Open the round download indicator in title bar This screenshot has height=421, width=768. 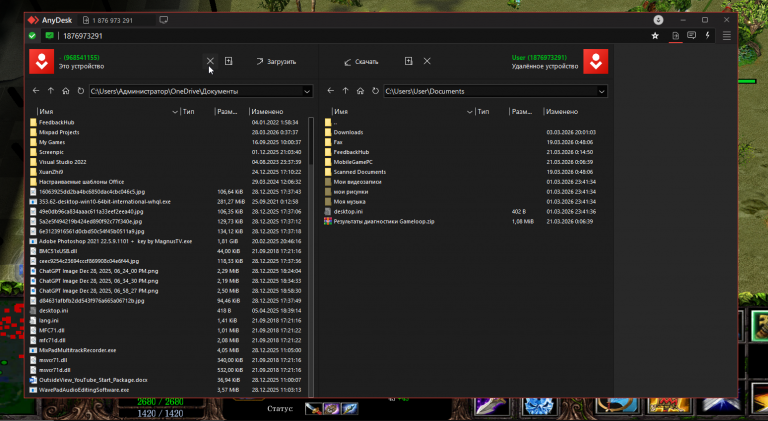click(x=658, y=20)
